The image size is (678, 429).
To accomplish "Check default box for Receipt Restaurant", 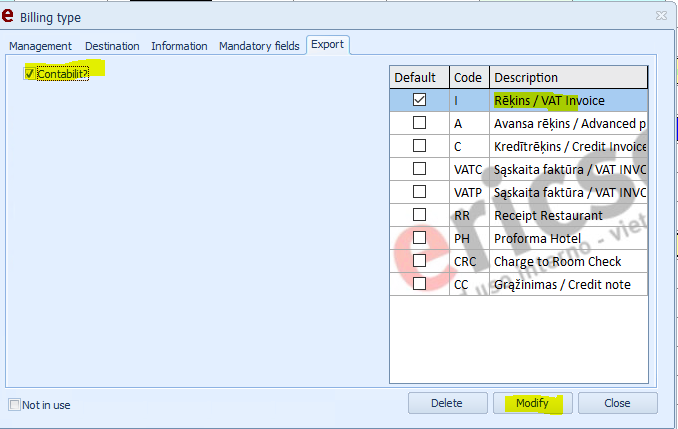I will point(419,215).
